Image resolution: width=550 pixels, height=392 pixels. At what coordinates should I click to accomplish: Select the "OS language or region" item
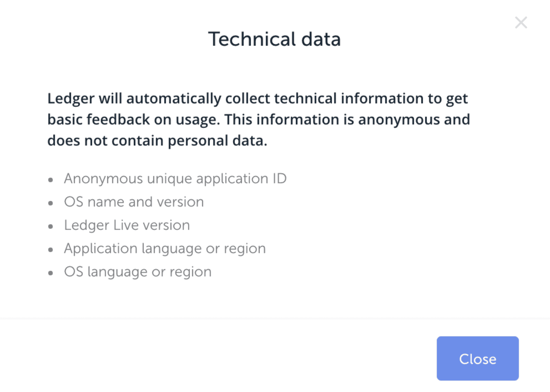coord(138,272)
